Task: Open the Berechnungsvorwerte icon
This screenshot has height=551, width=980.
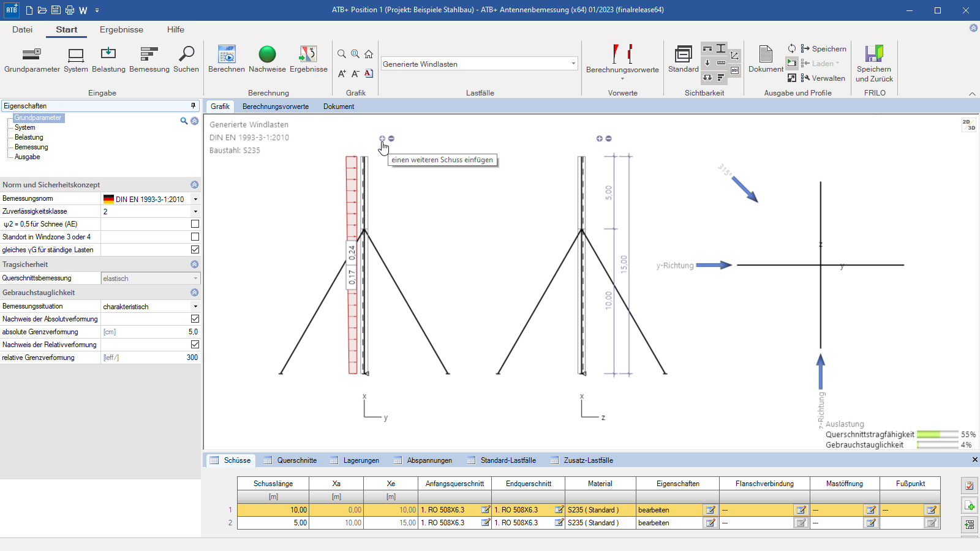Action: click(622, 54)
